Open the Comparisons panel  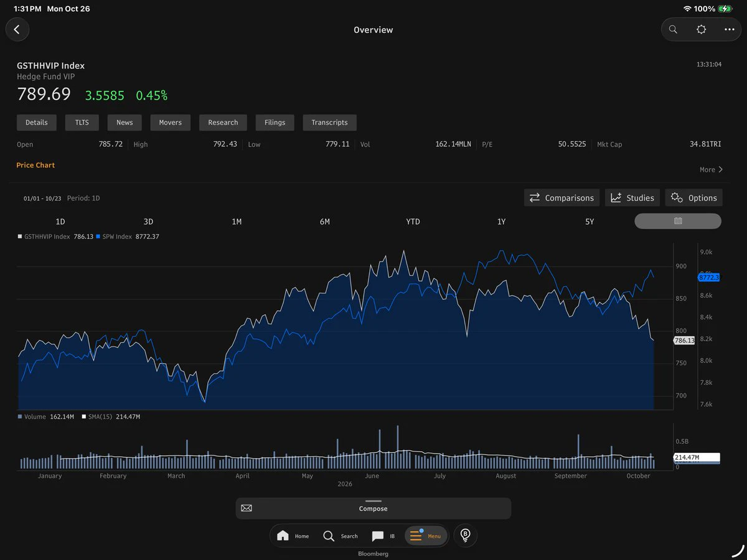pos(562,198)
